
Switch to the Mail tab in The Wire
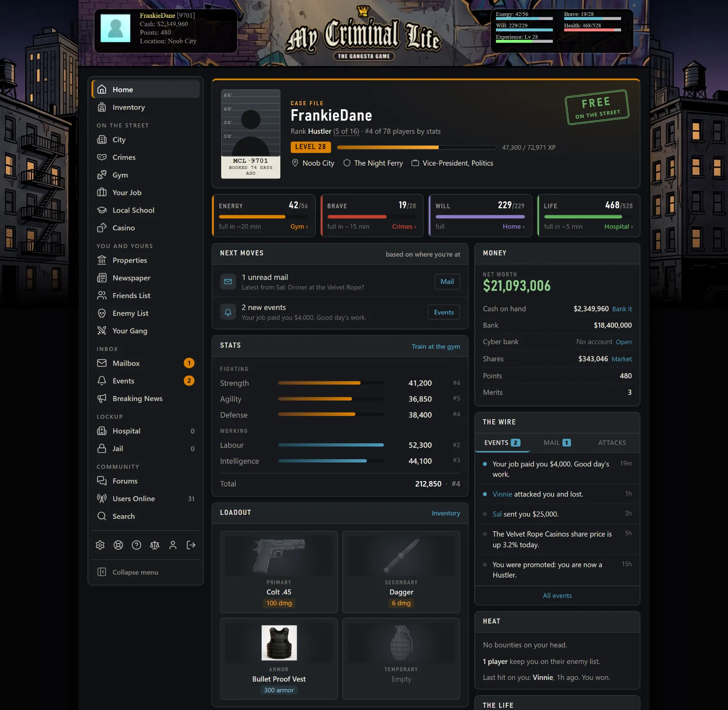557,442
